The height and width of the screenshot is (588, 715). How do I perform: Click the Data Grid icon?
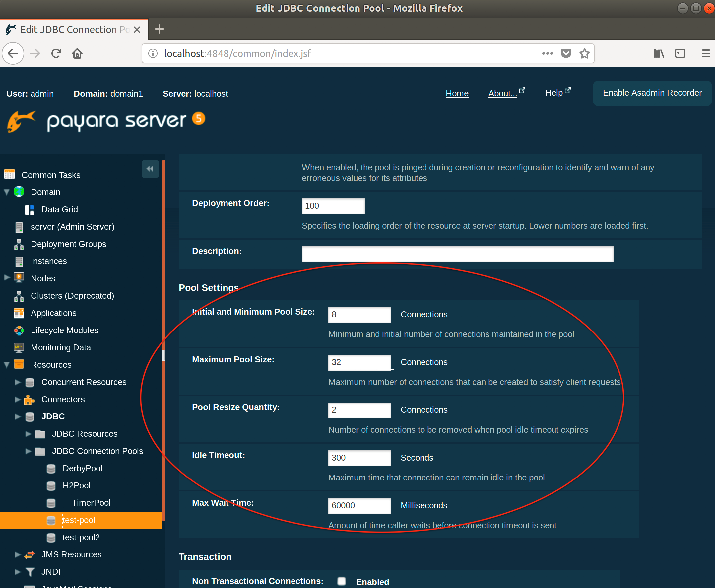tap(30, 210)
